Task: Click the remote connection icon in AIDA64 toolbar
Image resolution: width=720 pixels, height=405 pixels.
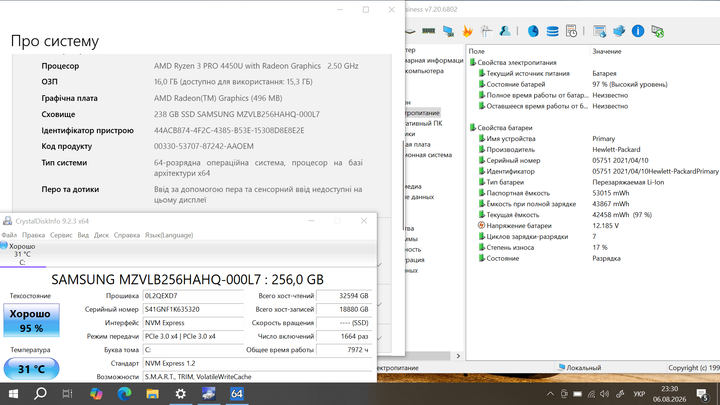Action: click(x=658, y=31)
